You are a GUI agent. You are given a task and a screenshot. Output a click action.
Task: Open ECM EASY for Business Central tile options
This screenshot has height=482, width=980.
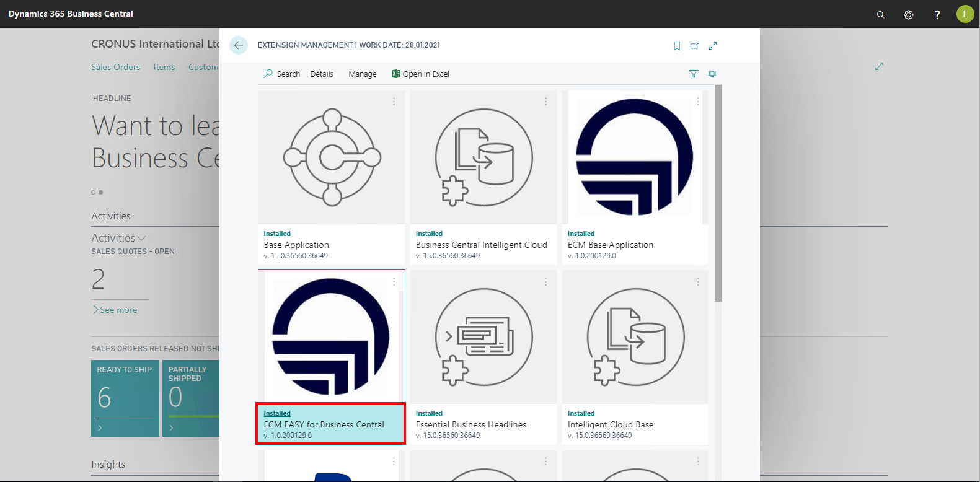[394, 281]
